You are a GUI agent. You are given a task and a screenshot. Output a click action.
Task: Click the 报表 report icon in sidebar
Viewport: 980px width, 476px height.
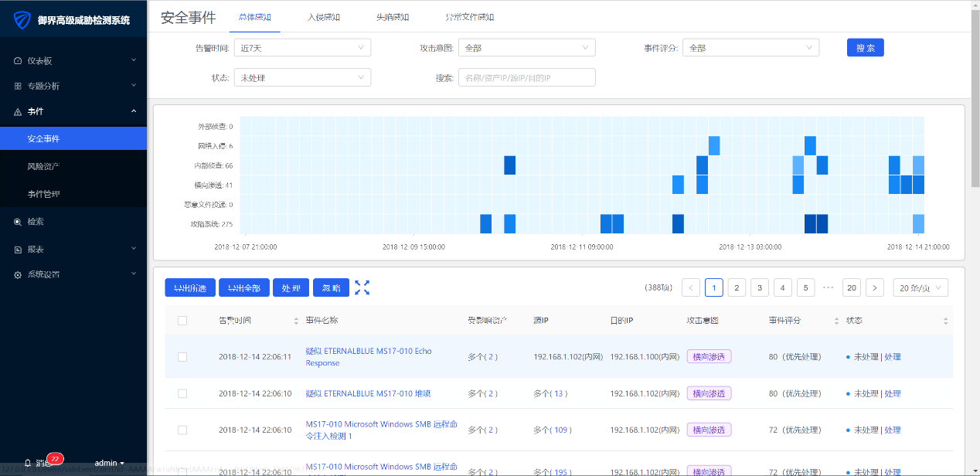click(x=18, y=250)
